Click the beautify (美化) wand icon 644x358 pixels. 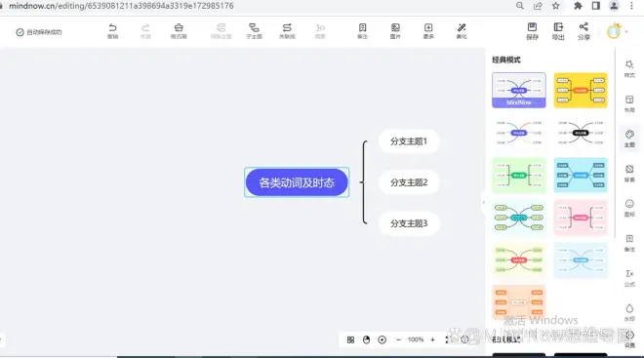[x=462, y=31]
